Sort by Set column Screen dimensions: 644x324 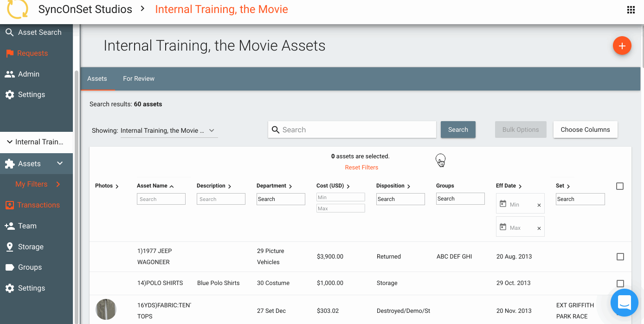coord(563,186)
